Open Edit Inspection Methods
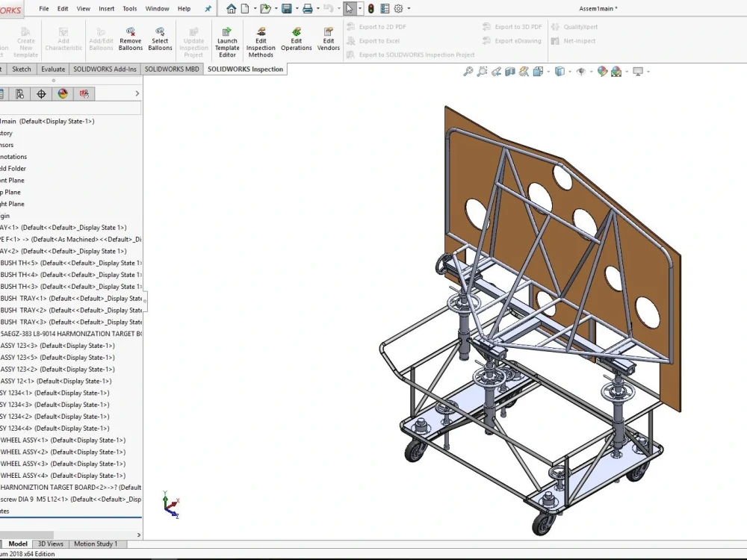 click(260, 40)
